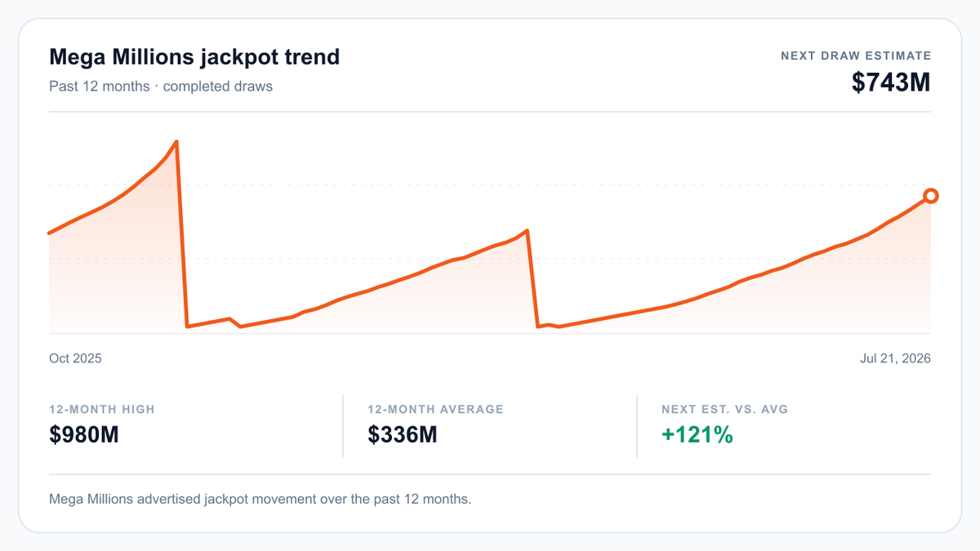980x551 pixels.
Task: Click the Oct 2025 axis label
Action: click(75, 358)
